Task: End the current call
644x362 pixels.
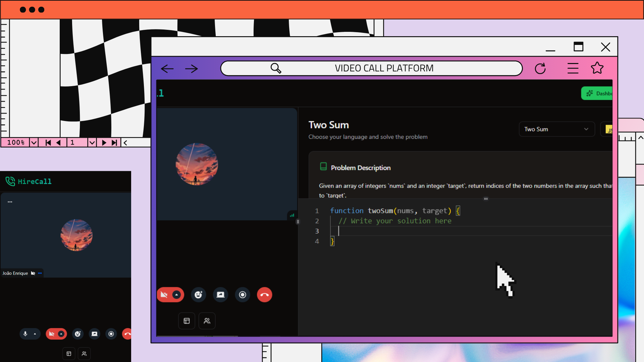Action: [x=264, y=295]
